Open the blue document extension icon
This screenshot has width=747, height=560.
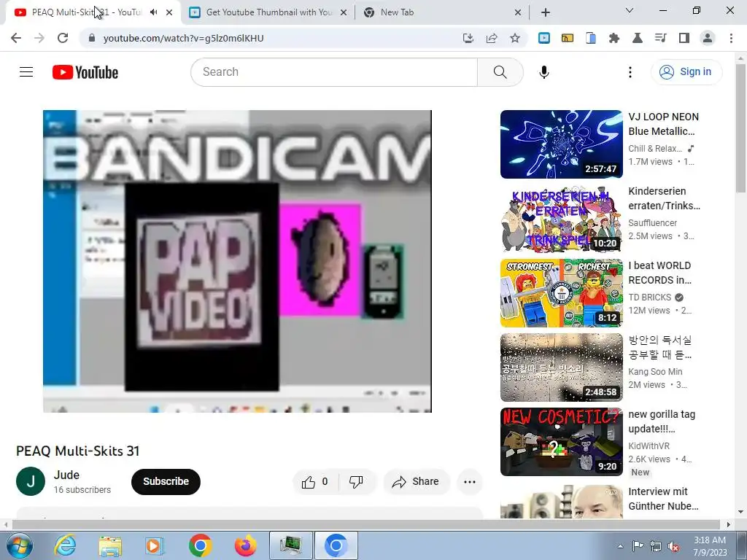click(x=590, y=38)
